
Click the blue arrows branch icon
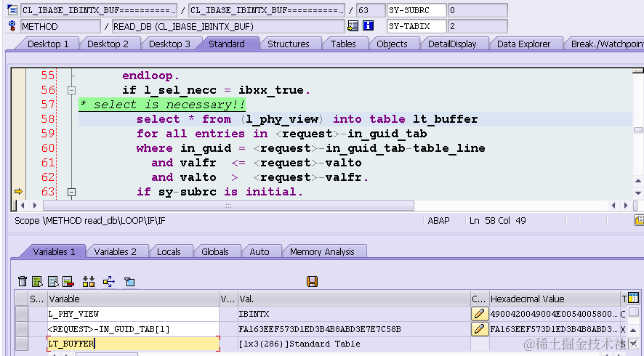point(109,281)
